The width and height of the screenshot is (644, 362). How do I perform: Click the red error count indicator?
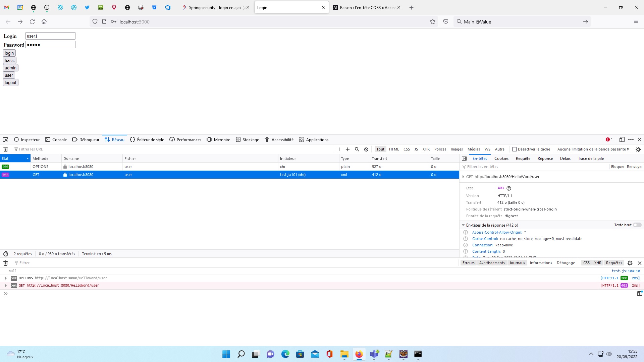click(x=609, y=140)
